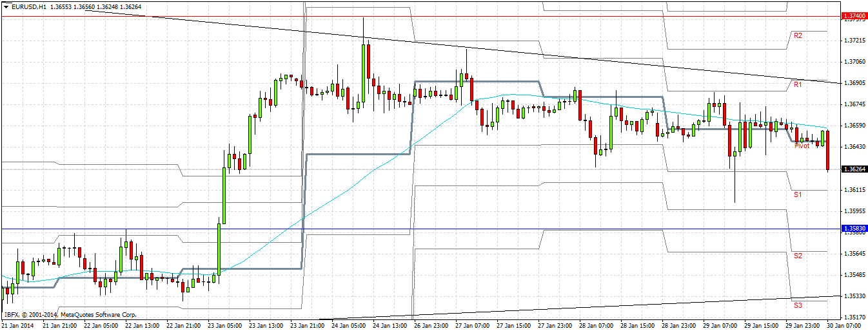Screen dimensions: 868x331
Task: Click the 1.35330 price scale value
Action: pyautogui.click(x=854, y=296)
